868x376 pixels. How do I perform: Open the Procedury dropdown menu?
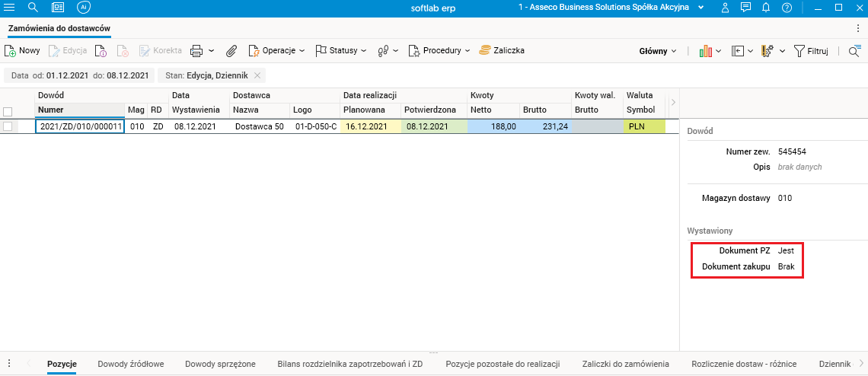(439, 50)
